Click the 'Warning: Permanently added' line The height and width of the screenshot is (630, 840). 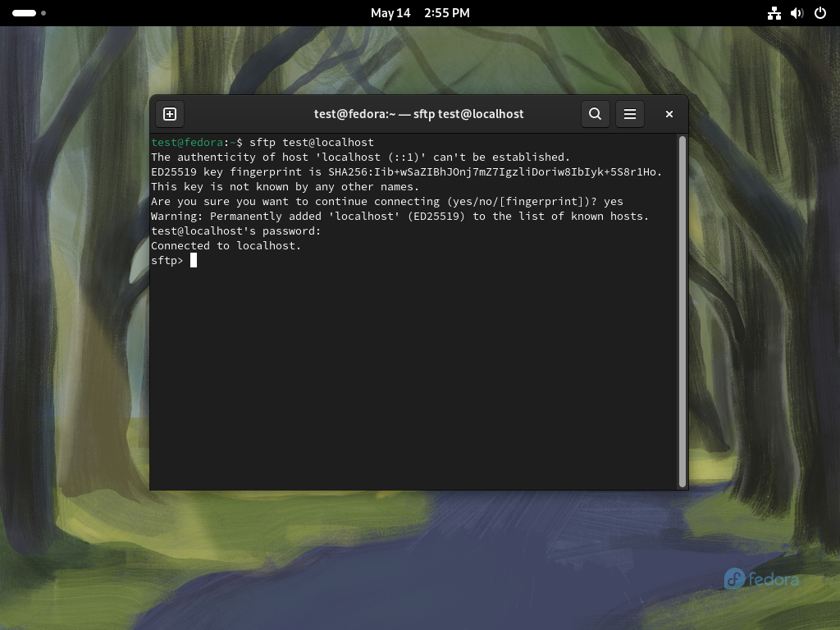(x=399, y=217)
